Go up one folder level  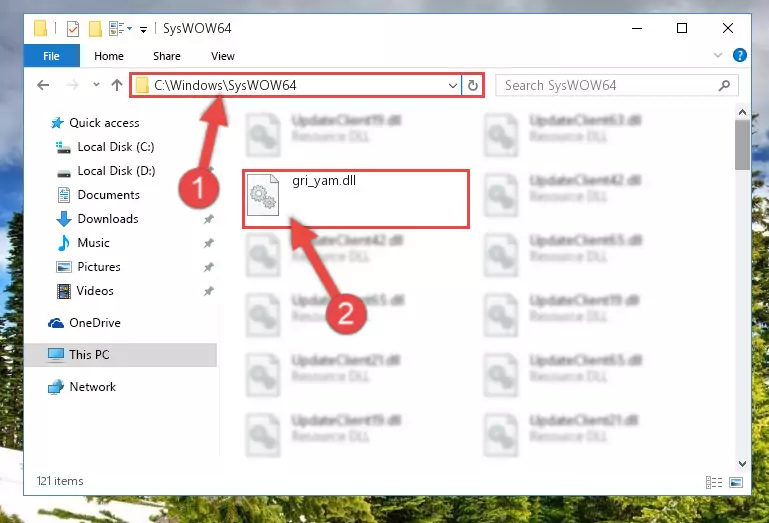point(117,85)
